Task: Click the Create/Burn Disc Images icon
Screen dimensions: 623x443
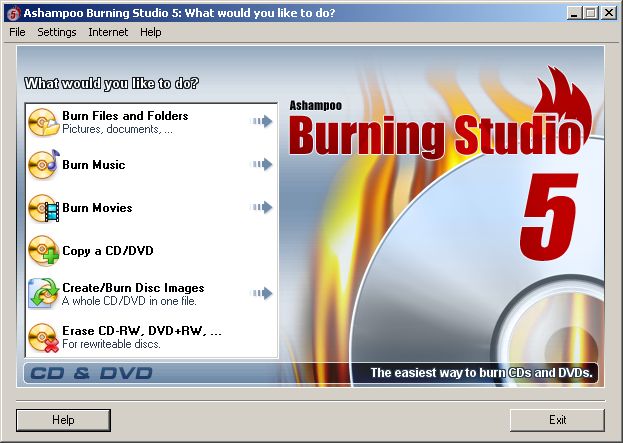Action: 44,294
